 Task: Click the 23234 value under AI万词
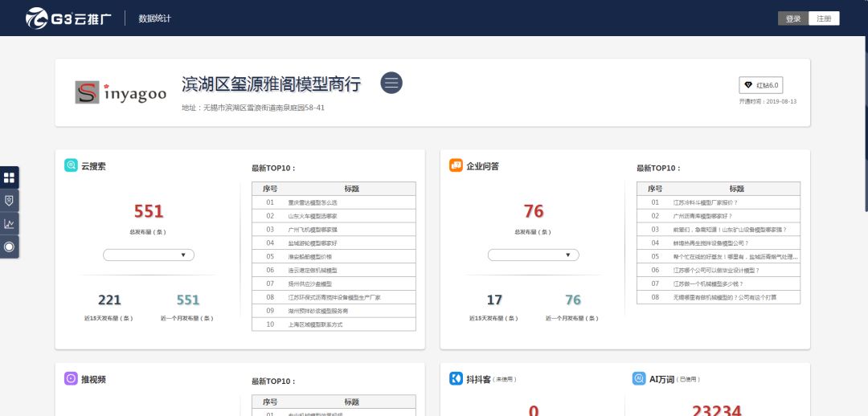pos(716,410)
